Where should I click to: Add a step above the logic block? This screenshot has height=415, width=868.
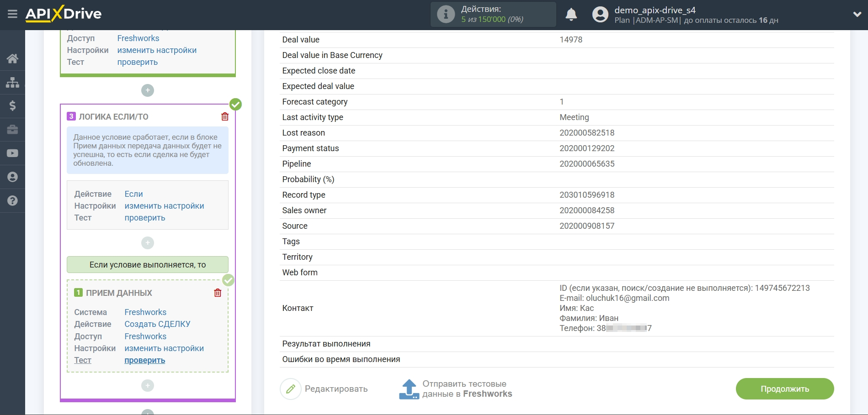click(x=148, y=90)
